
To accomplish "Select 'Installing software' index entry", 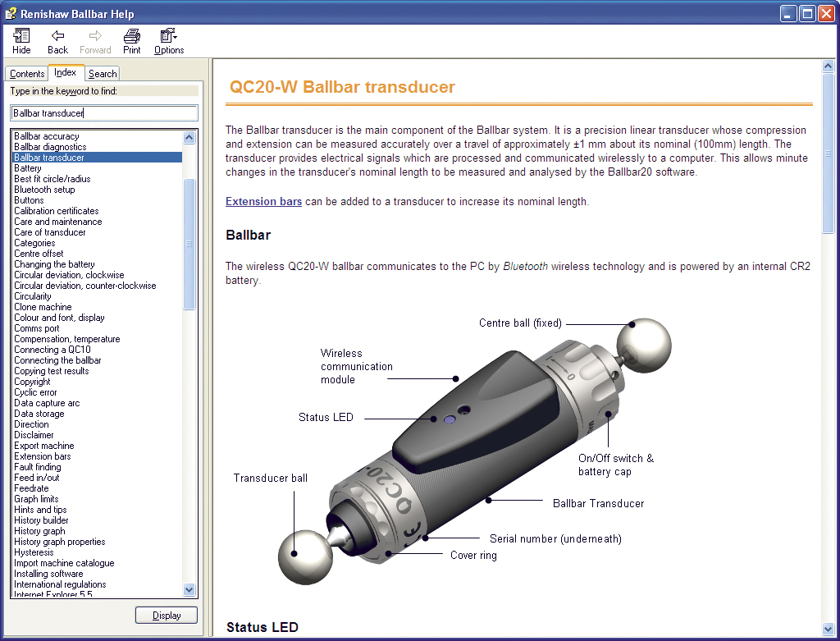I will (x=48, y=574).
